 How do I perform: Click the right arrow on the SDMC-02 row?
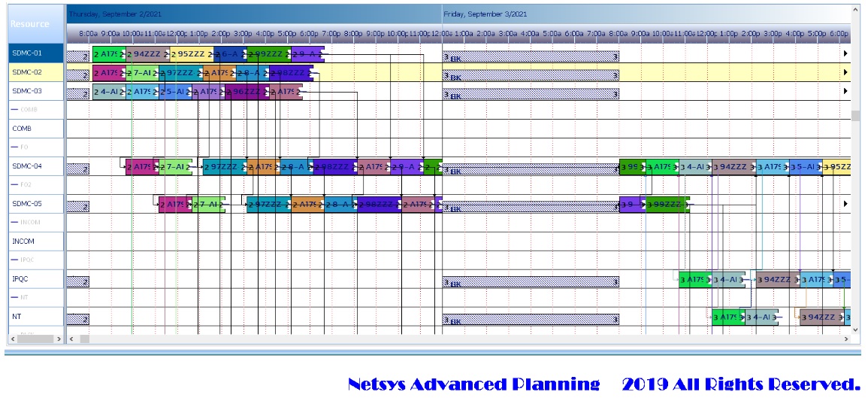(845, 72)
